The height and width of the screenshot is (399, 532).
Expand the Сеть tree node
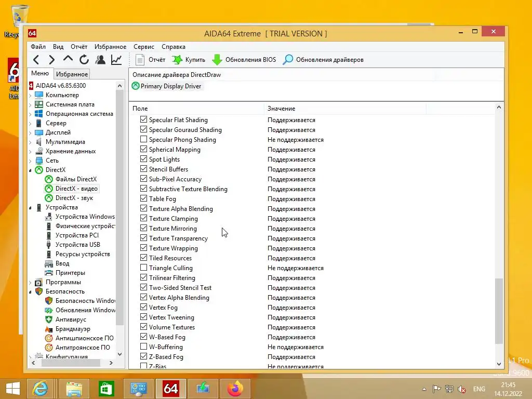point(30,161)
